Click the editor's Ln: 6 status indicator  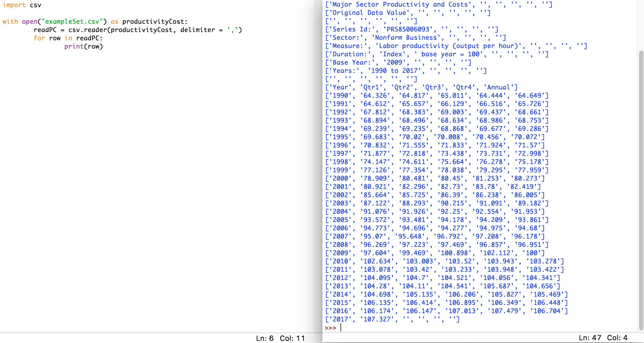click(x=265, y=338)
